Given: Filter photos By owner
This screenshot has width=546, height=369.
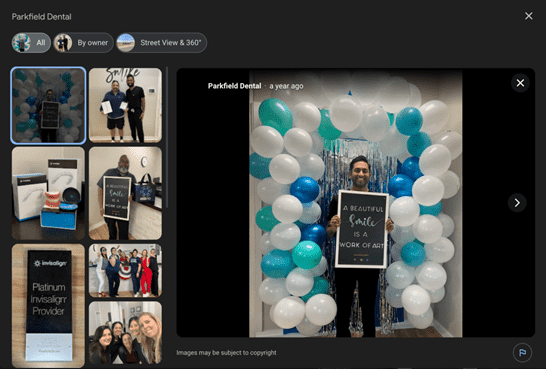Looking at the screenshot, I should pos(83,43).
